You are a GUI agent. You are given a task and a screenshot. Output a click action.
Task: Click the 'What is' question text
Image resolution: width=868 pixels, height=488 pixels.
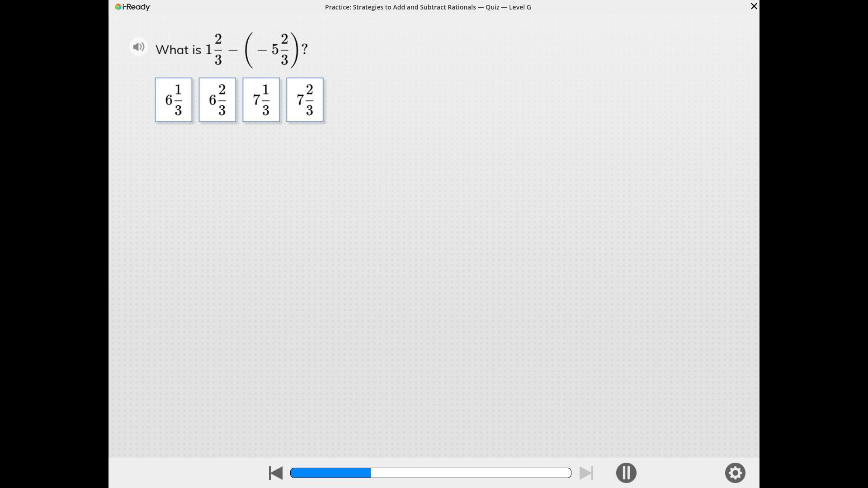[178, 50]
